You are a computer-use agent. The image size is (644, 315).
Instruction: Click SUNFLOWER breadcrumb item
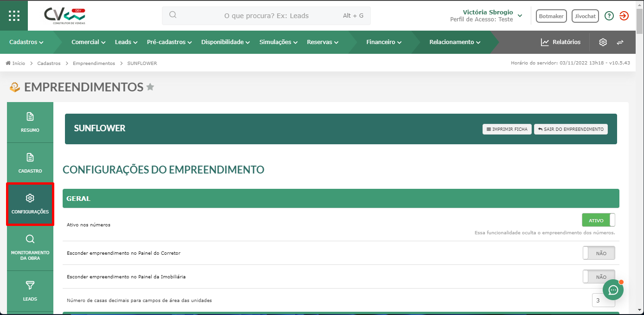click(142, 63)
